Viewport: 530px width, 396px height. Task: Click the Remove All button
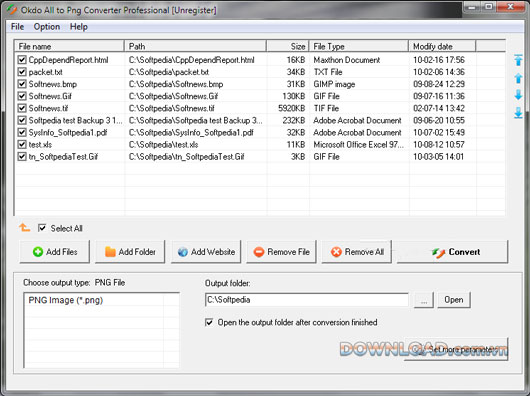(x=357, y=252)
